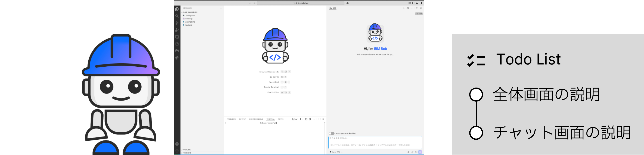Select the チャット画面の説明 todo item circle
The height and width of the screenshot is (155, 644).
476,133
